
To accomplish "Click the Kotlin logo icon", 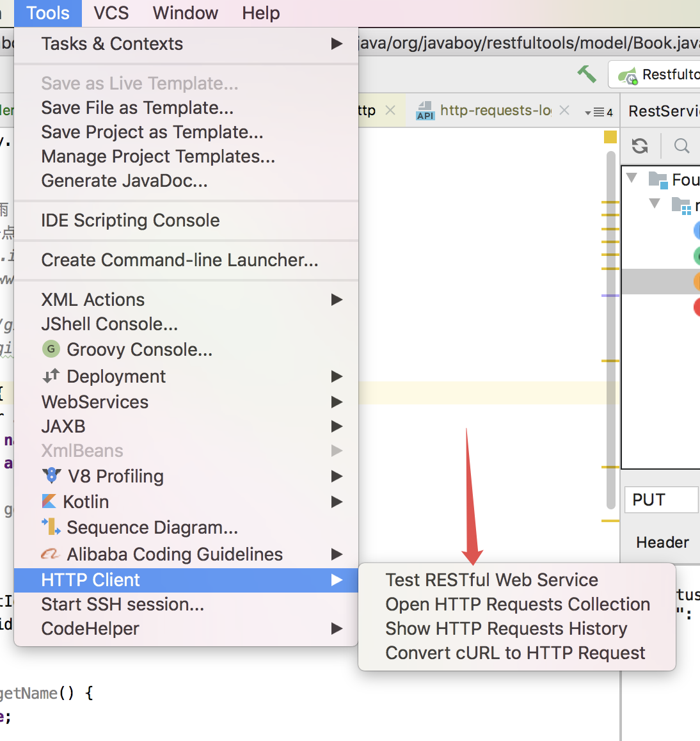I will pos(49,501).
